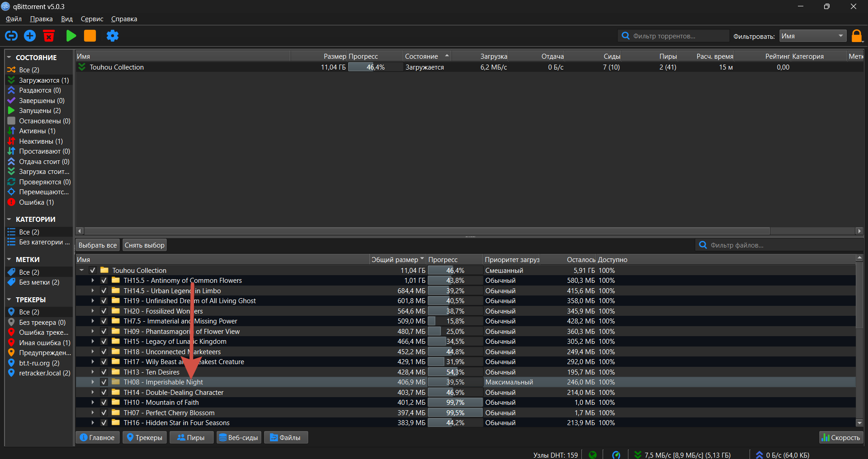
Task: Click the Фильтр файлов search field
Action: point(778,245)
